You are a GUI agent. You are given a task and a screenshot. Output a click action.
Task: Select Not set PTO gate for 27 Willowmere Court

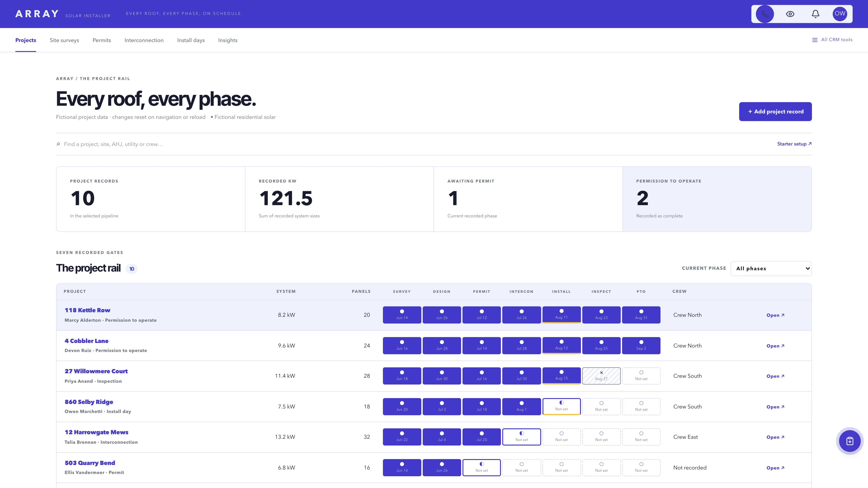tap(641, 376)
